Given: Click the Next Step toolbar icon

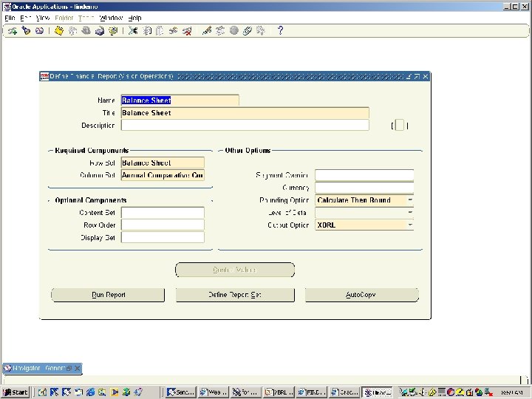Looking at the screenshot, I should (x=72, y=31).
